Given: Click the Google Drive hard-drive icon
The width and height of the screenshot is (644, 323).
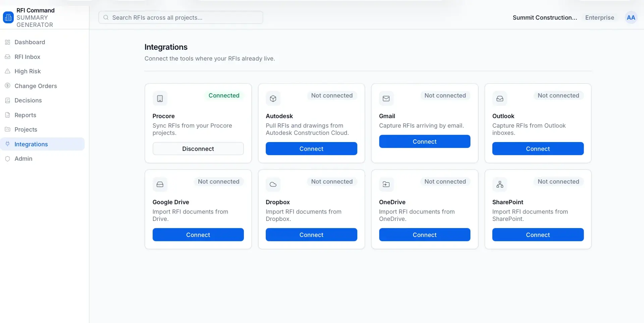Looking at the screenshot, I should coord(160,184).
